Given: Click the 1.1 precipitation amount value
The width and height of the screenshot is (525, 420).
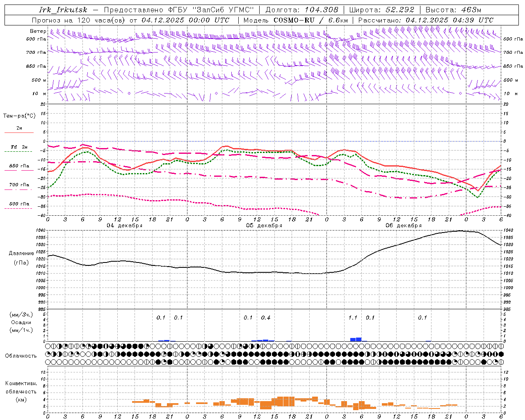Looking at the screenshot, I should click(353, 317).
